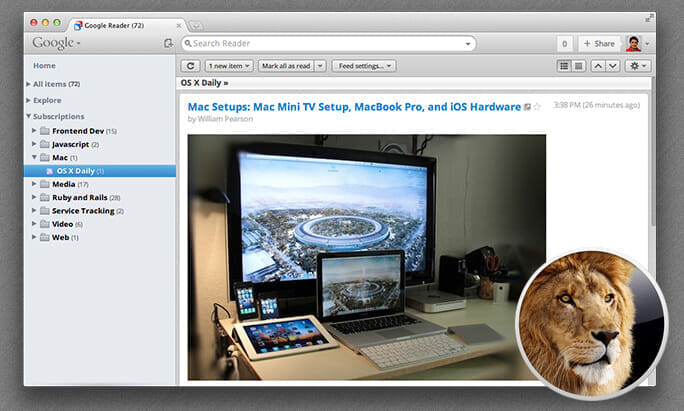Image resolution: width=684 pixels, height=411 pixels.
Task: Click the refresh feed button
Action: 191,66
